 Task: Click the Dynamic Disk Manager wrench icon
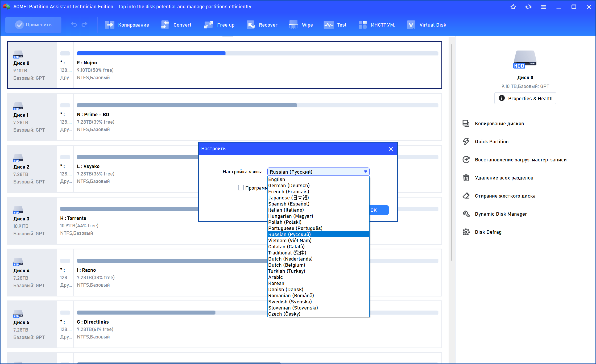click(466, 214)
